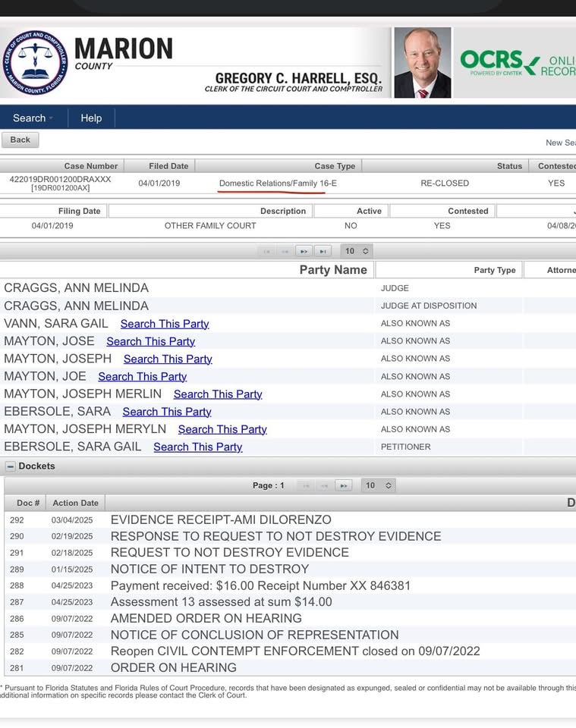576x728 pixels.
Task: Collapse the Dockets section
Action: click(x=10, y=466)
